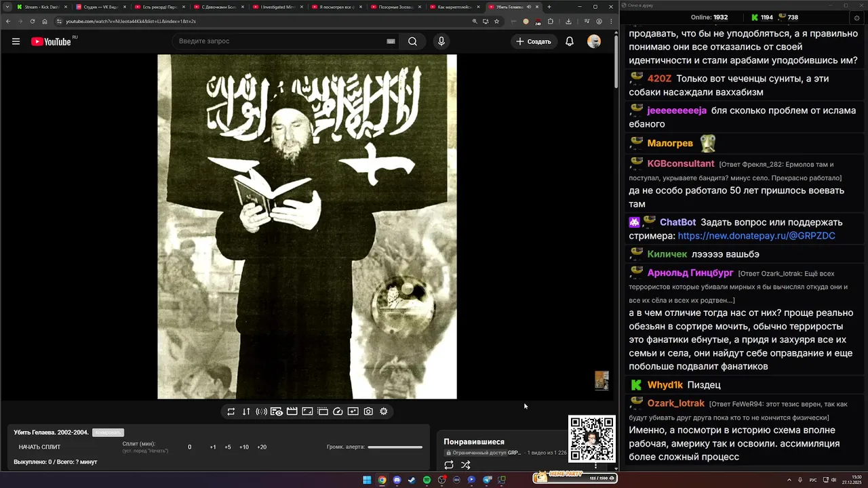Open the playback speed gauge icon
This screenshot has height=488, width=868.
(338, 411)
